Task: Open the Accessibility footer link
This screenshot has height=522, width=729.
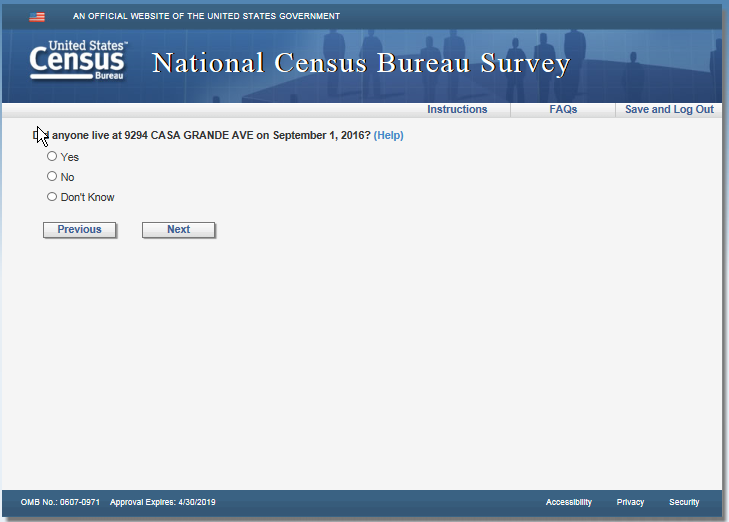Action: pos(569,502)
